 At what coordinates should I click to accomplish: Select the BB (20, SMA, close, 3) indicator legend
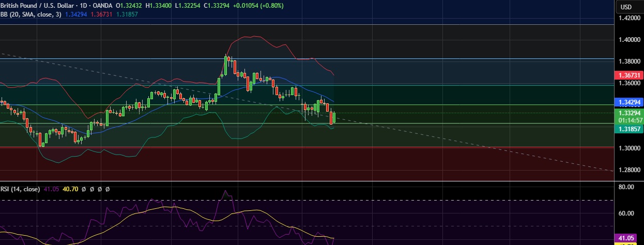point(31,14)
